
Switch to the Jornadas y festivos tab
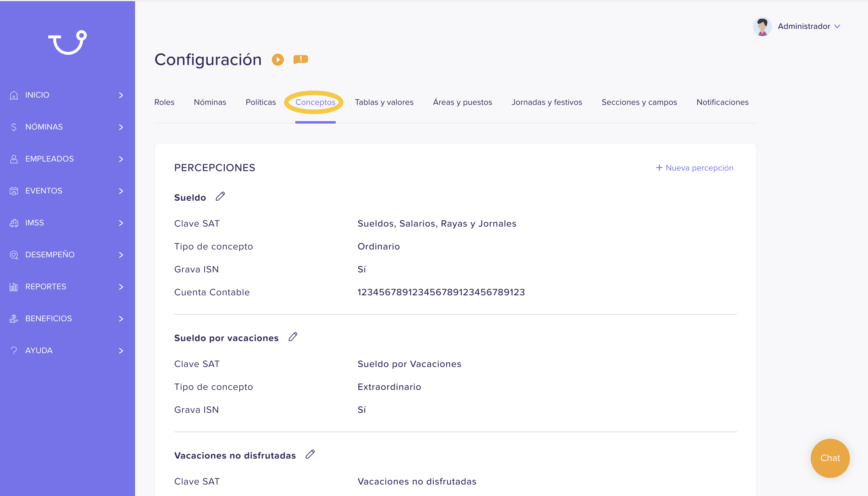[547, 102]
